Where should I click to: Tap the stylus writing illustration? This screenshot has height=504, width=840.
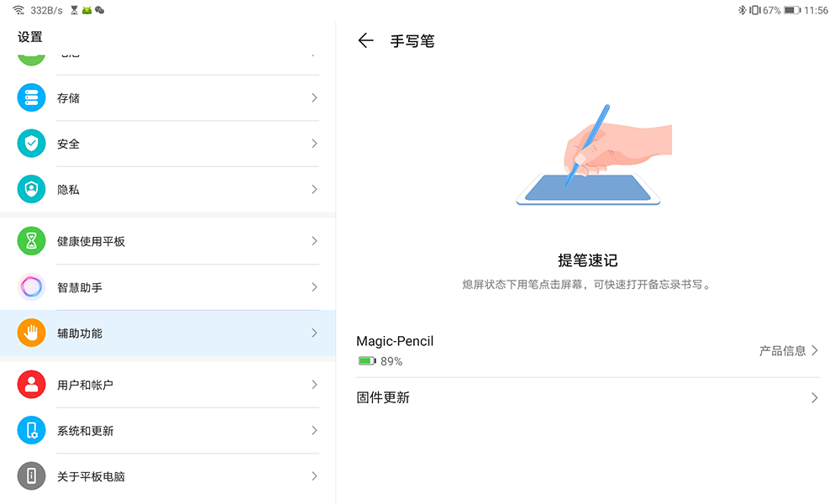pyautogui.click(x=593, y=155)
